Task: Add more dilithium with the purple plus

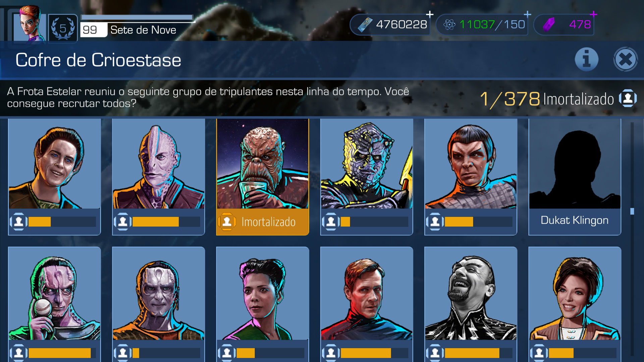Action: [593, 14]
